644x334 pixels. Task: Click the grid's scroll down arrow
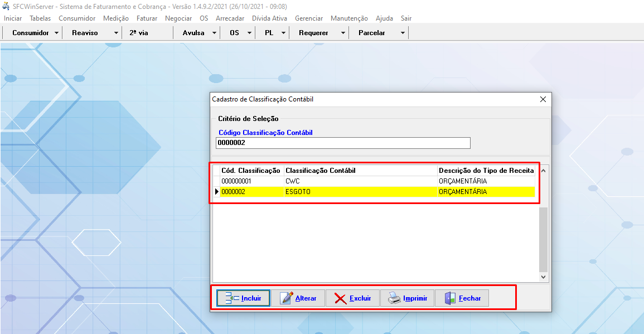[544, 277]
